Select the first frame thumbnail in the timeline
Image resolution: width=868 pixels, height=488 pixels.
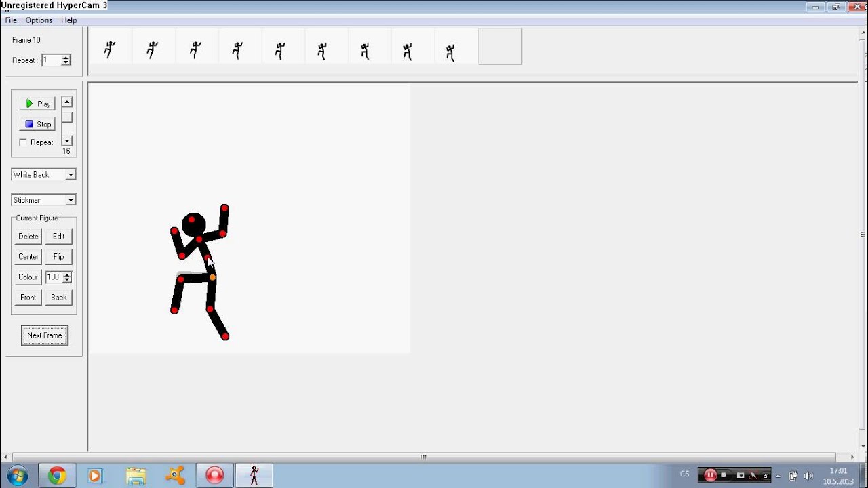point(110,47)
